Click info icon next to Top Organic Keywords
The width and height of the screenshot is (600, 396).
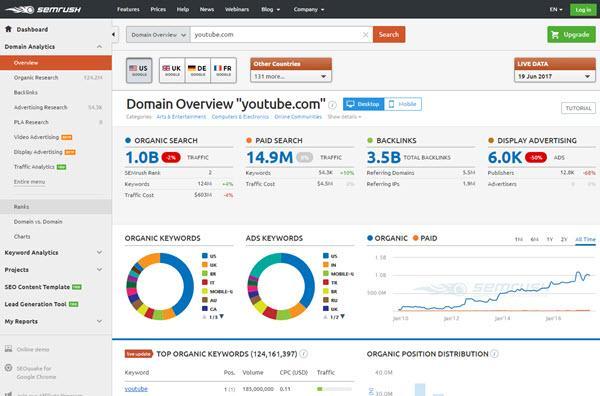pyautogui.click(x=303, y=354)
